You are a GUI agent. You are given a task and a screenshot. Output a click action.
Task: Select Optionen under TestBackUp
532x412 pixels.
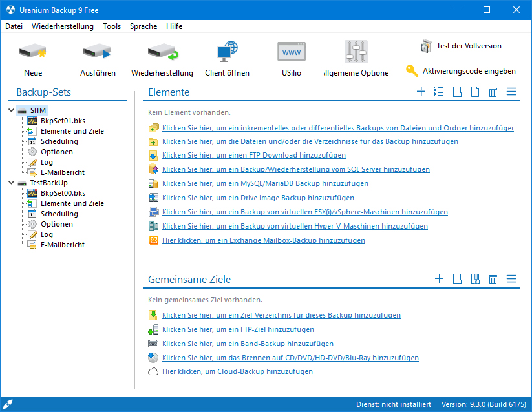pyautogui.click(x=57, y=224)
